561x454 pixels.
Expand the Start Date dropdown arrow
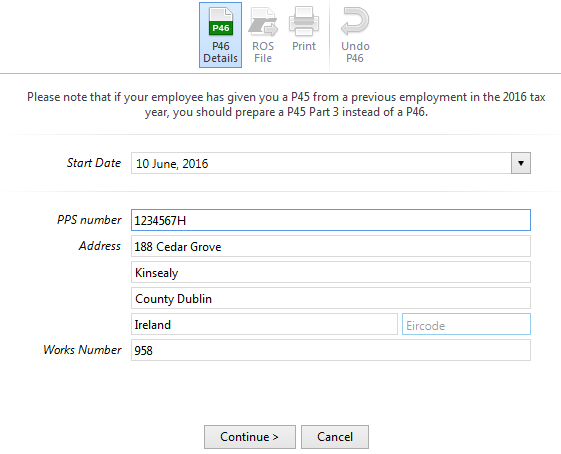[x=521, y=163]
